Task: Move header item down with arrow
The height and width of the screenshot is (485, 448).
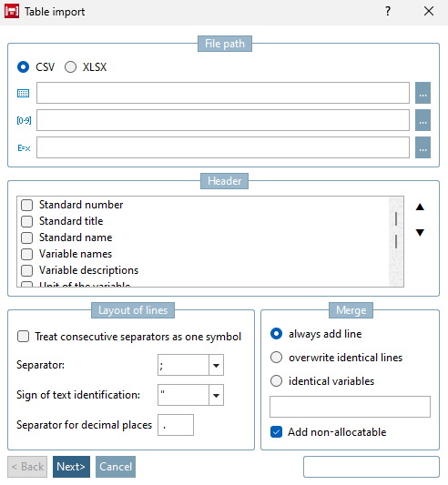Action: tap(420, 232)
